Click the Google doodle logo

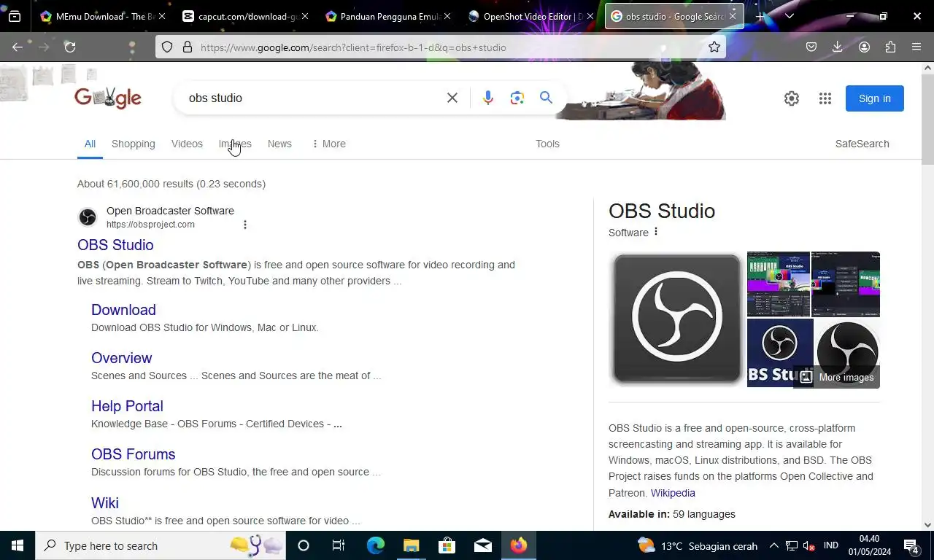pos(108,98)
